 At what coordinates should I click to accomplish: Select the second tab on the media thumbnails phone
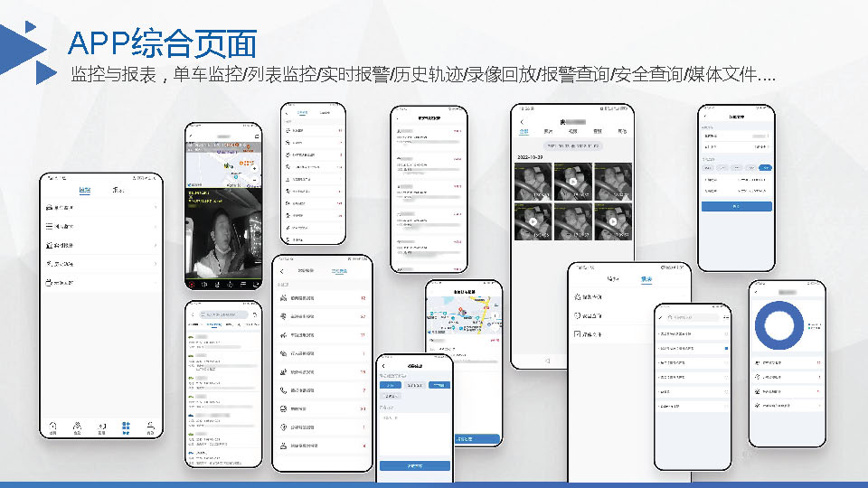(548, 132)
